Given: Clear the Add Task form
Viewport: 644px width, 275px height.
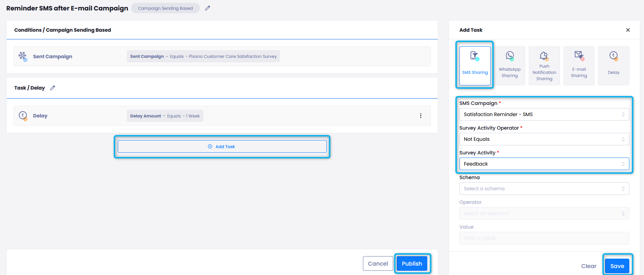Looking at the screenshot, I should 589,266.
